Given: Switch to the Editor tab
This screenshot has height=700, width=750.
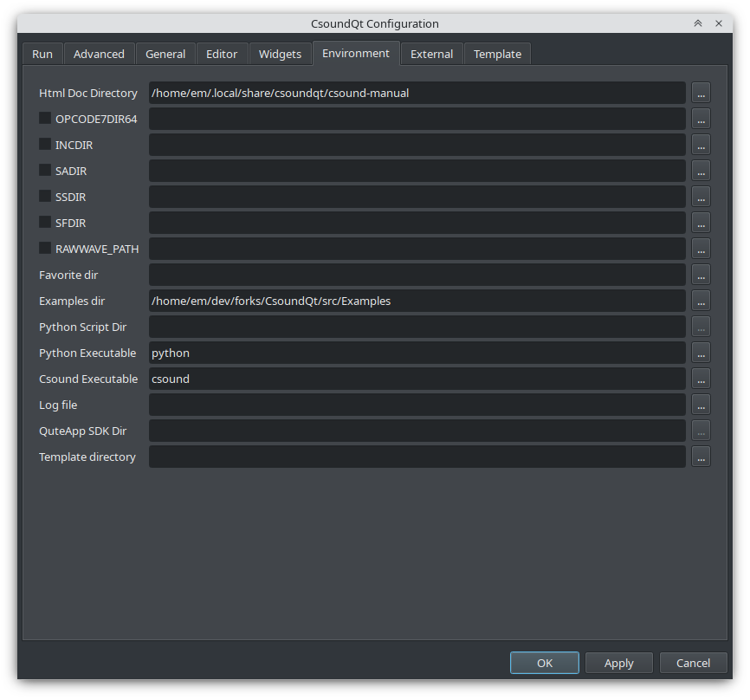Looking at the screenshot, I should [x=222, y=54].
